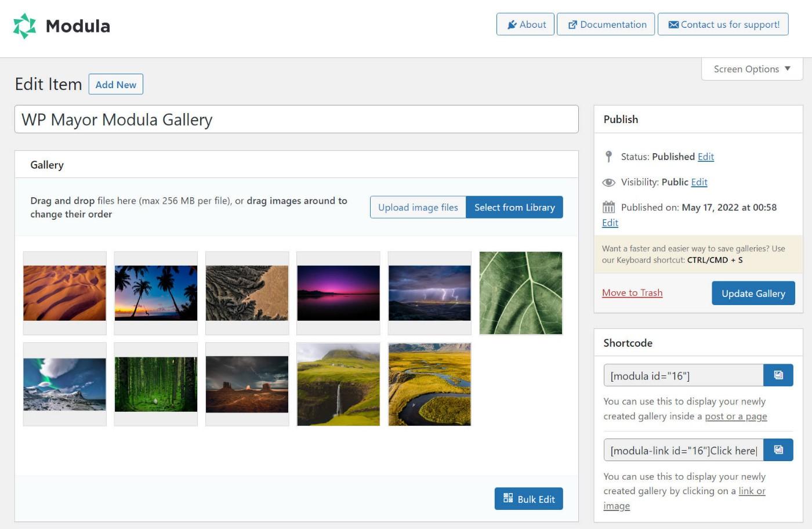Select the palm trees sunset thumbnail

pos(156,293)
